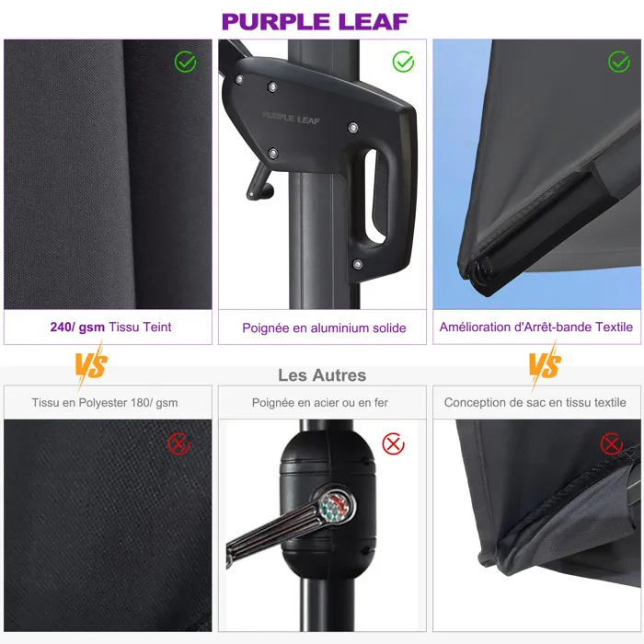Select 'Amélioration d'Arrêt-bande Textile' caption
The width and height of the screenshot is (644, 644).
(536, 327)
